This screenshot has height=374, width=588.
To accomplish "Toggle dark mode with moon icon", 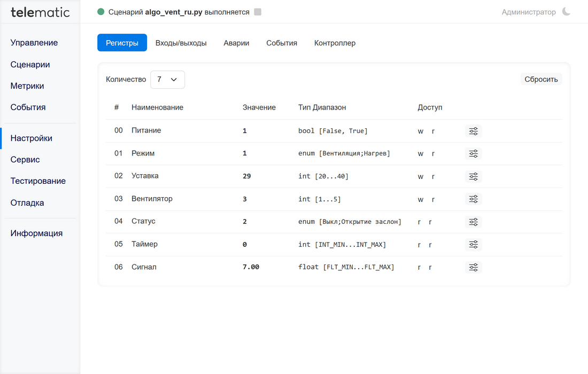I will 566,12.
